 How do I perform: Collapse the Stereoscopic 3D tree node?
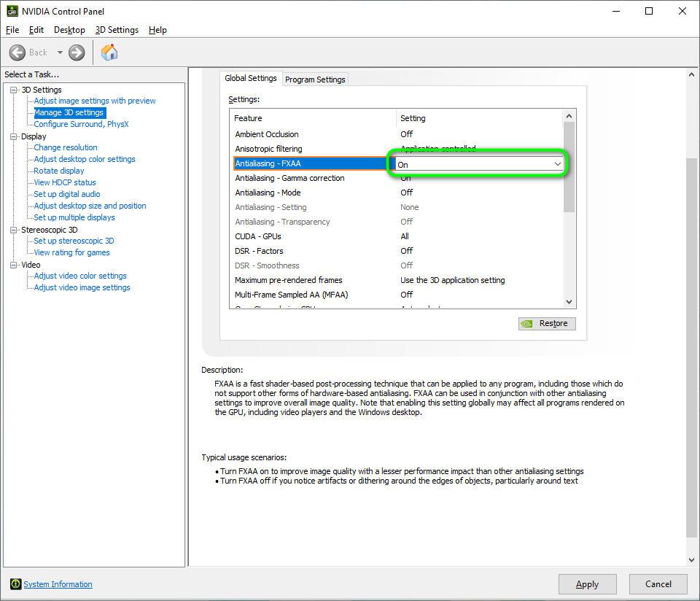(13, 230)
